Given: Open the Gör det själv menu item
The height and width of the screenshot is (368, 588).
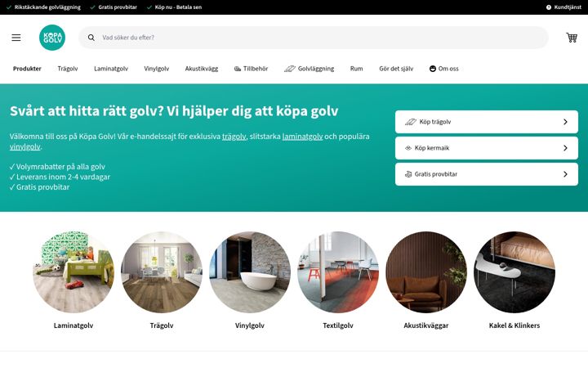Looking at the screenshot, I should (396, 69).
